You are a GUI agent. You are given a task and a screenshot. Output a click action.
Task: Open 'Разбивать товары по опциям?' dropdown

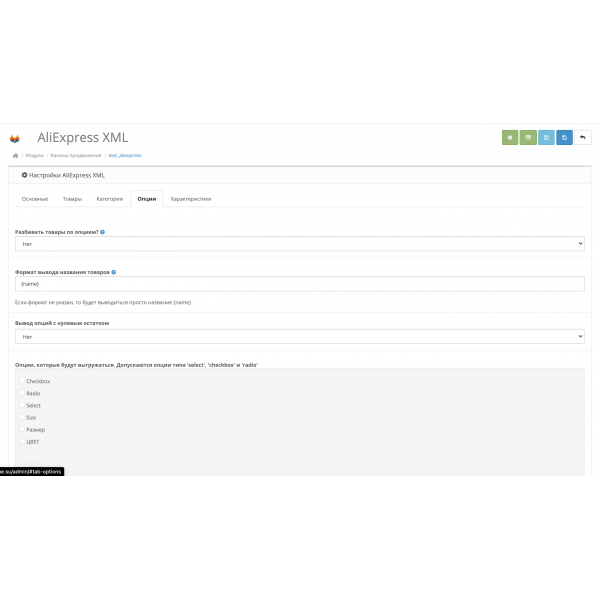point(300,244)
